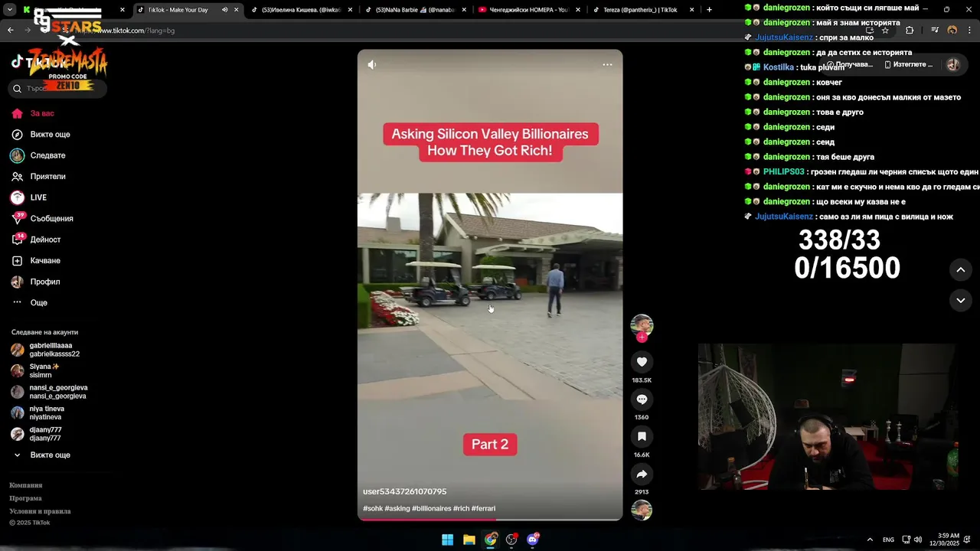
Task: Open a new browser tab with plus
Action: (709, 10)
